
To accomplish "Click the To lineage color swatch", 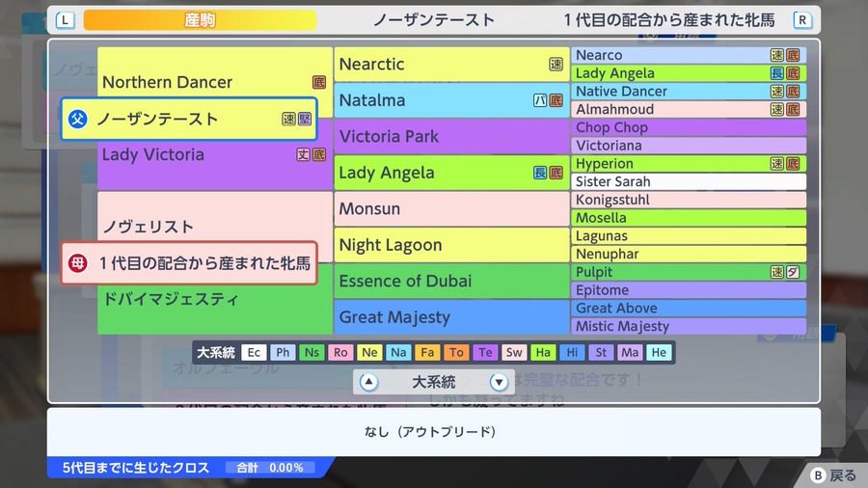I will tap(456, 352).
